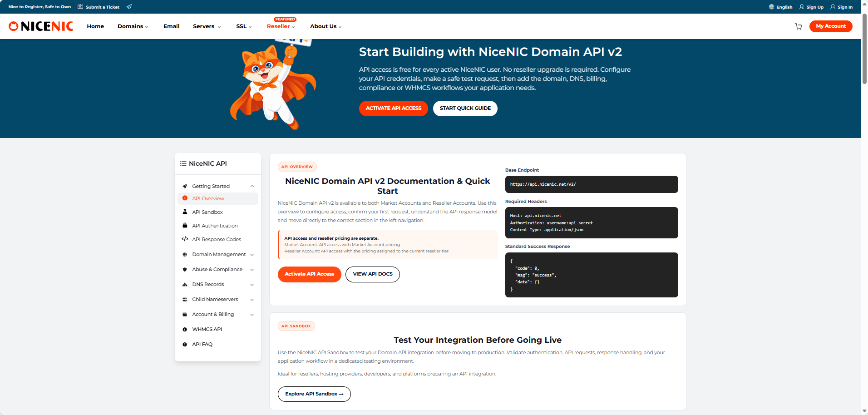Viewport: 868px width, 415px height.
Task: Go to the Home menu item
Action: pyautogui.click(x=95, y=26)
